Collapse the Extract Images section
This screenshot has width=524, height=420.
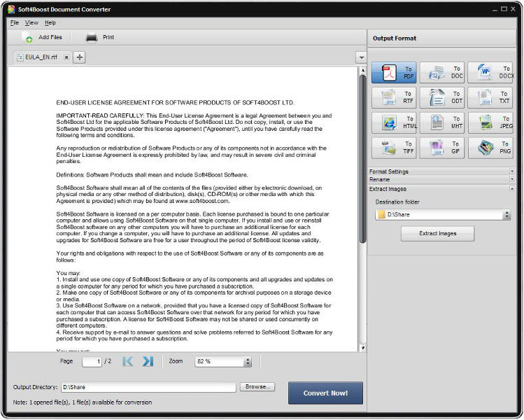point(441,189)
